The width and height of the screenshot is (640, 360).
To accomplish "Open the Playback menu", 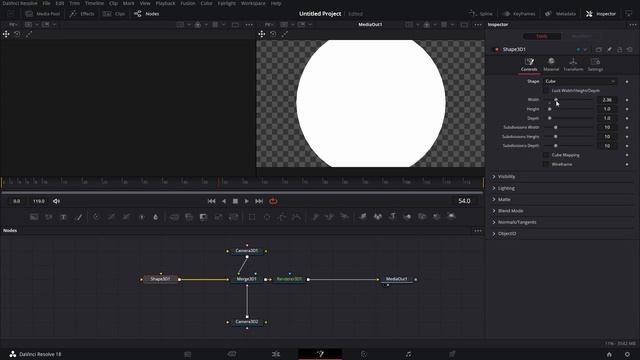I will 165,3.
